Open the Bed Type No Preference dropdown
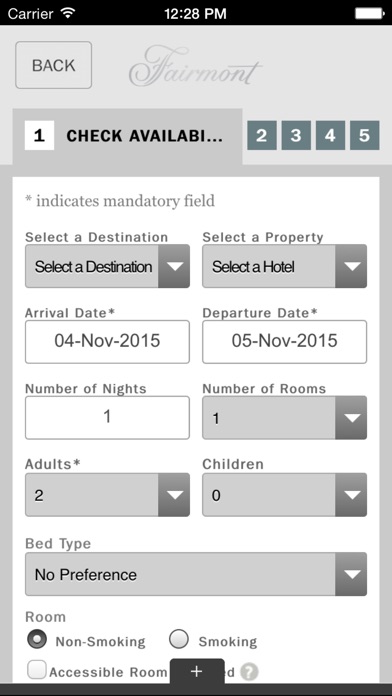This screenshot has height=696, width=392. pyautogui.click(x=196, y=574)
